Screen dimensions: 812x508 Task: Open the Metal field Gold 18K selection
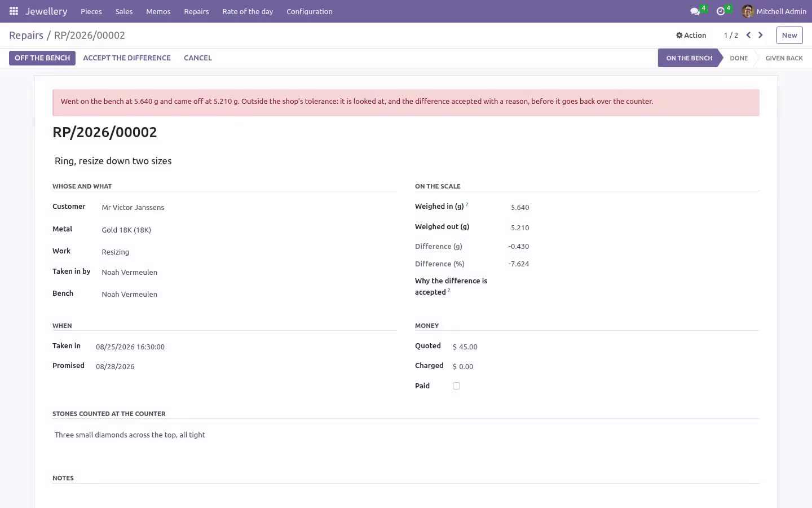point(248,230)
